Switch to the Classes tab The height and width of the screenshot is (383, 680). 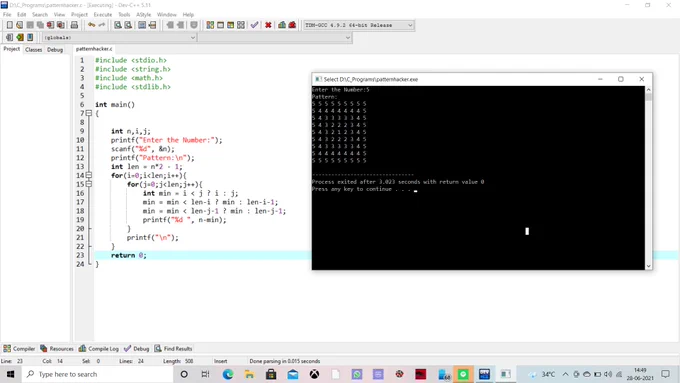[33, 49]
